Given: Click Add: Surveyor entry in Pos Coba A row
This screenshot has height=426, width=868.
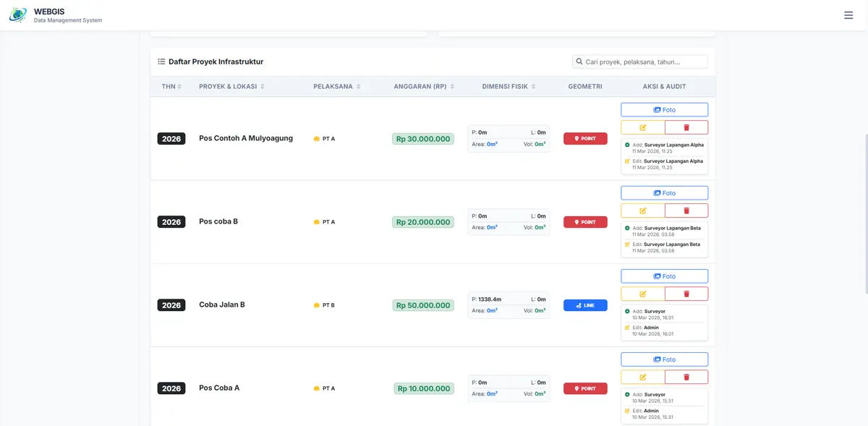Looking at the screenshot, I should 664,397.
